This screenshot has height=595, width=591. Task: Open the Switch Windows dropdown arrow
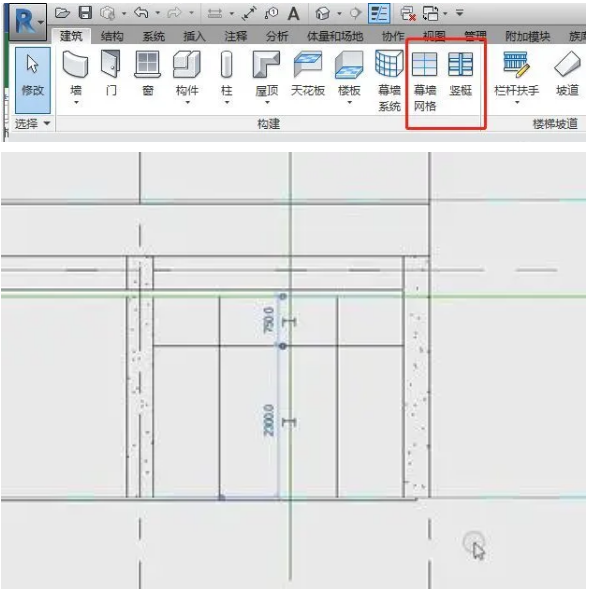445,14
